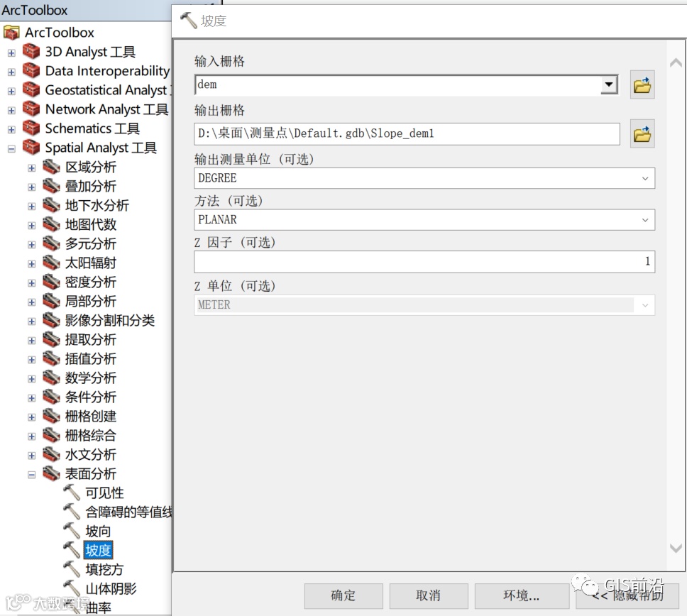Click the 确定 button
Image resolution: width=687 pixels, height=616 pixels.
[343, 596]
